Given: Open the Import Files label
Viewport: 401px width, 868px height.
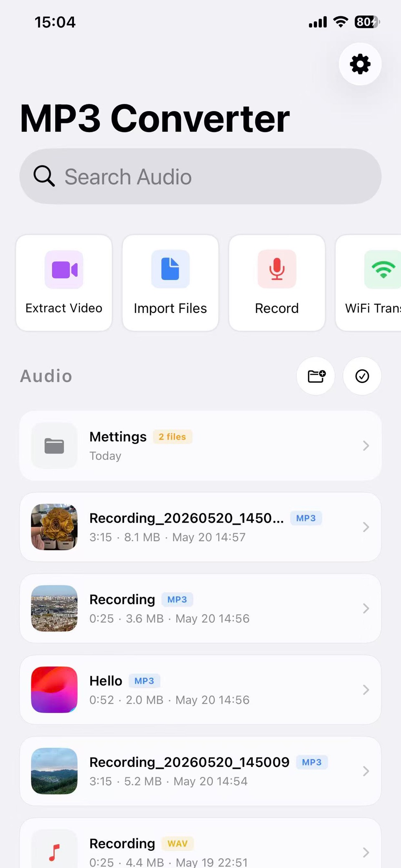Looking at the screenshot, I should tap(170, 308).
